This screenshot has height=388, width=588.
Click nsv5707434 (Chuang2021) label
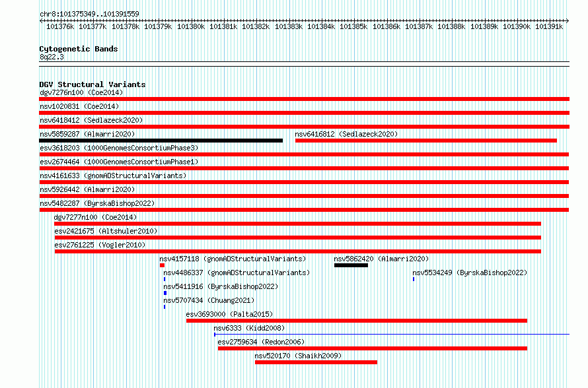click(x=209, y=300)
